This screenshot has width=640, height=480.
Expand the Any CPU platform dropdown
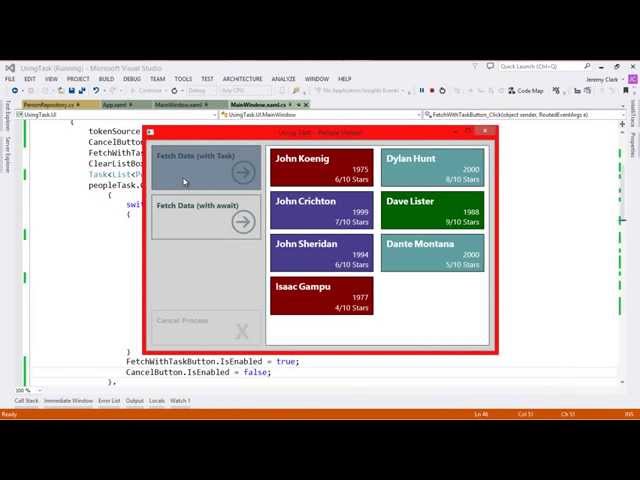pyautogui.click(x=245, y=91)
